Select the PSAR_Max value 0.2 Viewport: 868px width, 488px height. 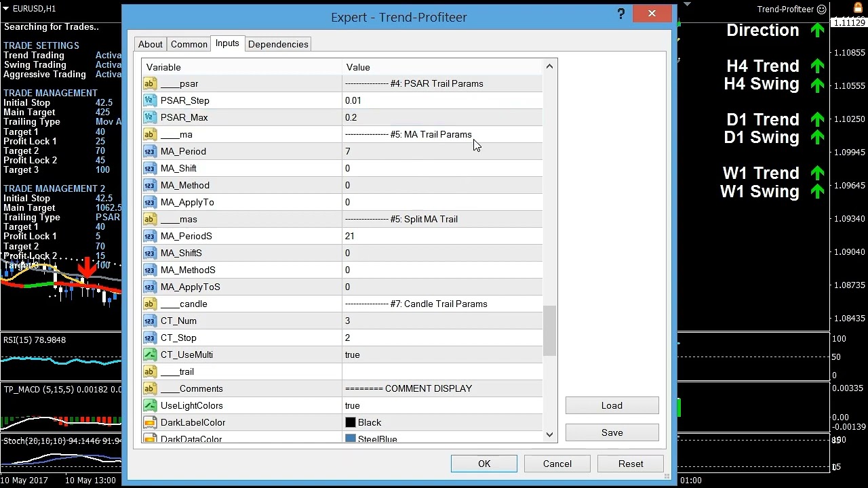coord(351,117)
